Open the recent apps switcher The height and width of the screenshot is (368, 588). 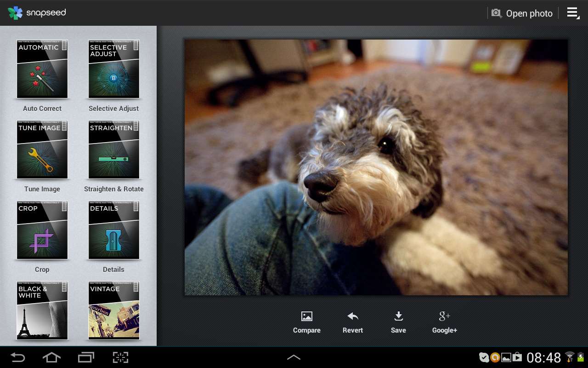coord(86,357)
